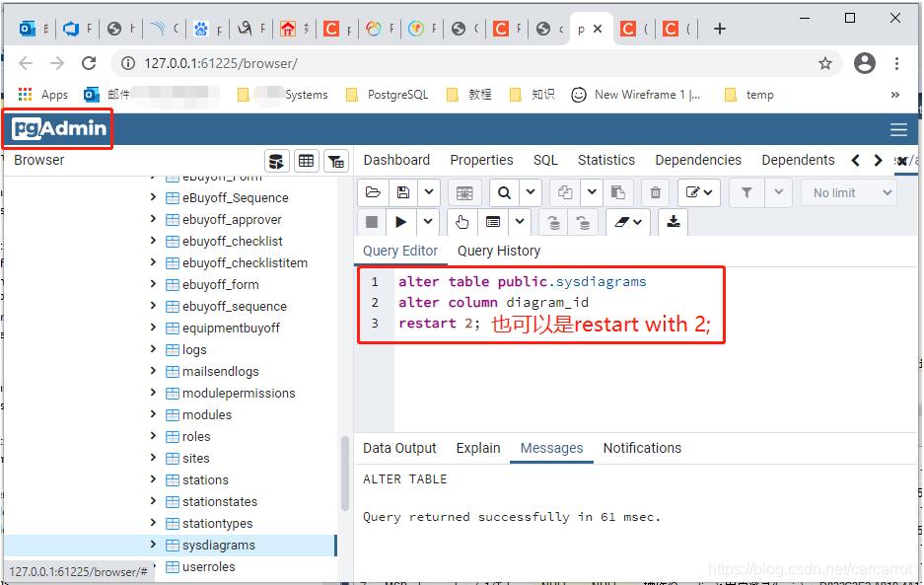Click the Clear eraser icon
The image size is (924, 585).
(x=621, y=222)
